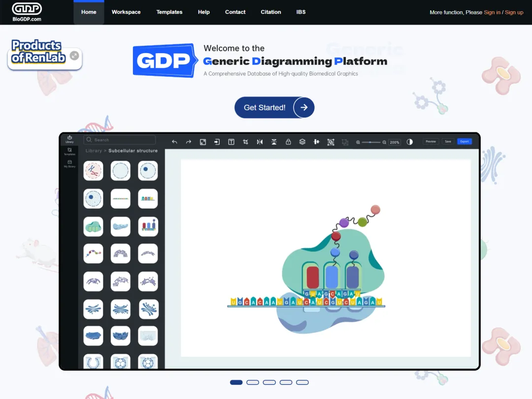Select the solid blue Golgi stack thumbnail

[93, 336]
